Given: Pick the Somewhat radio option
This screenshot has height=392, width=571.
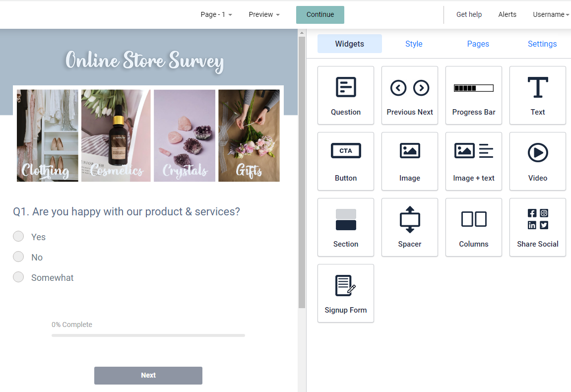Looking at the screenshot, I should click(18, 277).
